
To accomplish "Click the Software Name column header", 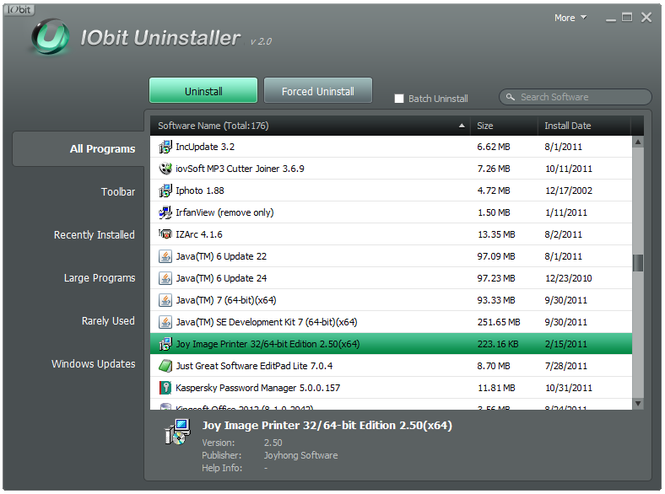I will (x=310, y=126).
